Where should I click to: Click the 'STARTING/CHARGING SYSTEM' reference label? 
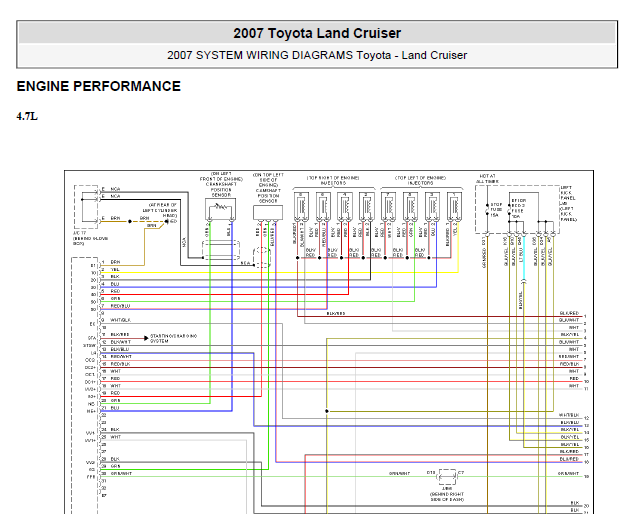pos(174,338)
